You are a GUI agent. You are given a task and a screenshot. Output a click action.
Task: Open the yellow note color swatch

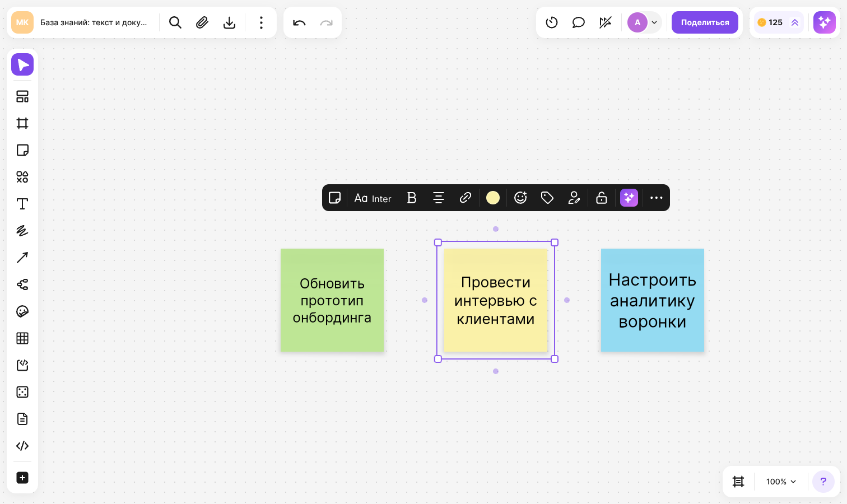pyautogui.click(x=493, y=198)
